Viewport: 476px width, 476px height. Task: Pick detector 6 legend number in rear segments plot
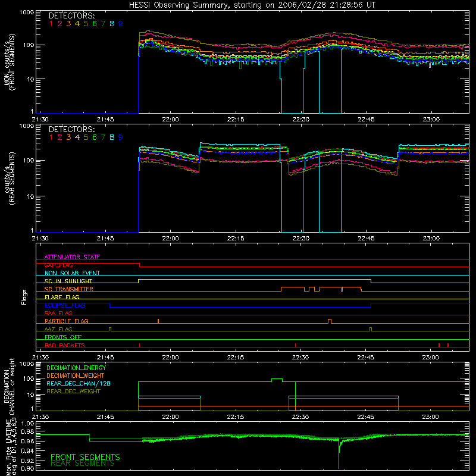pyautogui.click(x=95, y=137)
